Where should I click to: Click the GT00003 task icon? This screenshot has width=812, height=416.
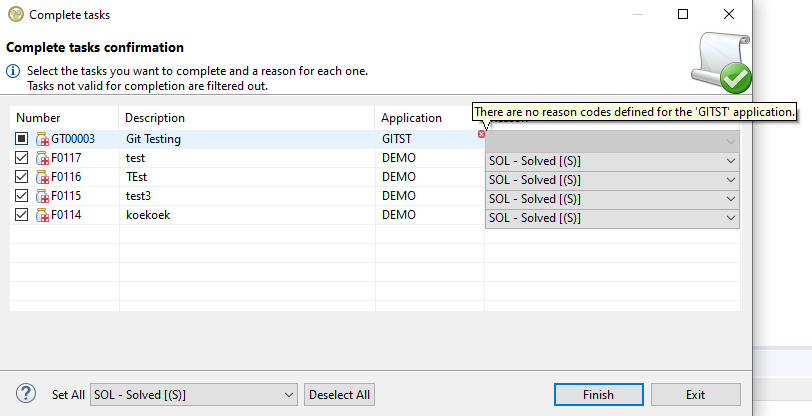(42, 139)
